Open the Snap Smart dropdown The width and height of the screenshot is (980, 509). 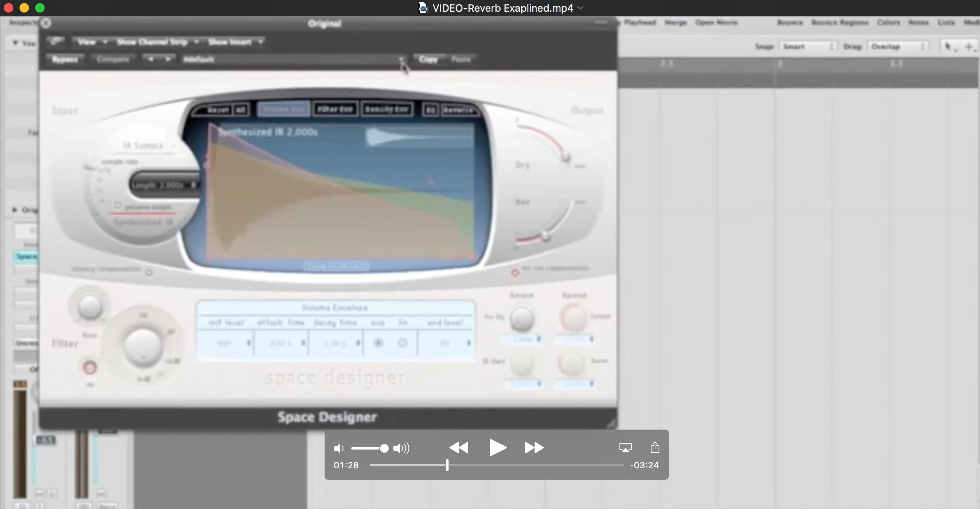coord(808,46)
